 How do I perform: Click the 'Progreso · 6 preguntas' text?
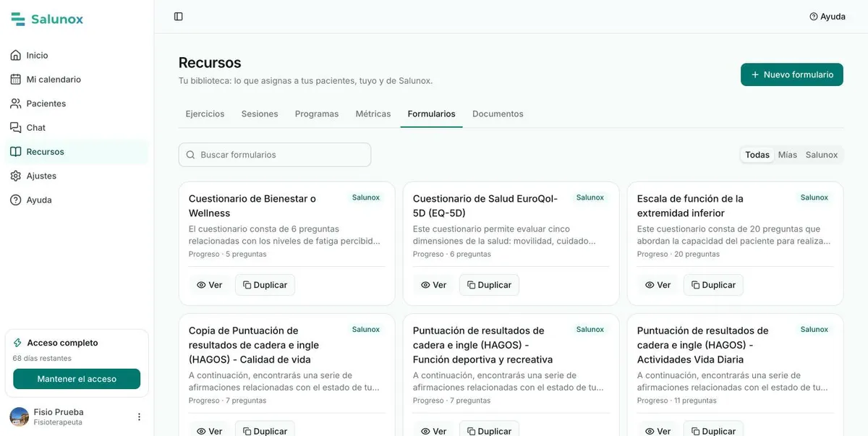click(x=451, y=255)
